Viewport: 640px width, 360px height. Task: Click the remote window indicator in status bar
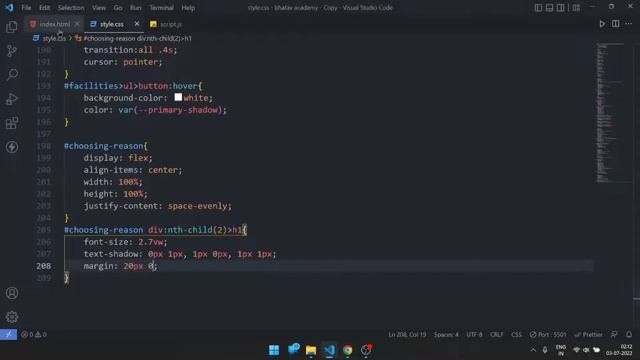tap(8, 334)
